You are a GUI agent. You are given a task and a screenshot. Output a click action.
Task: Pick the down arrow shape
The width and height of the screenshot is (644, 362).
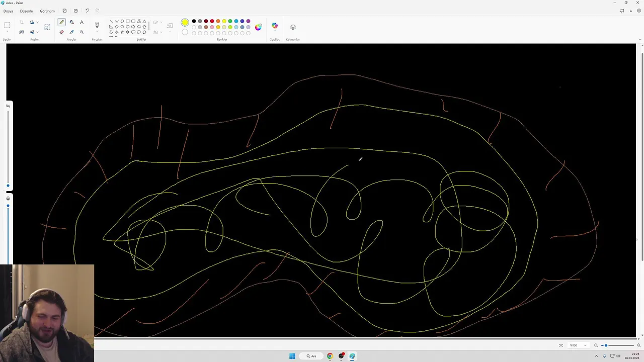pos(111,32)
